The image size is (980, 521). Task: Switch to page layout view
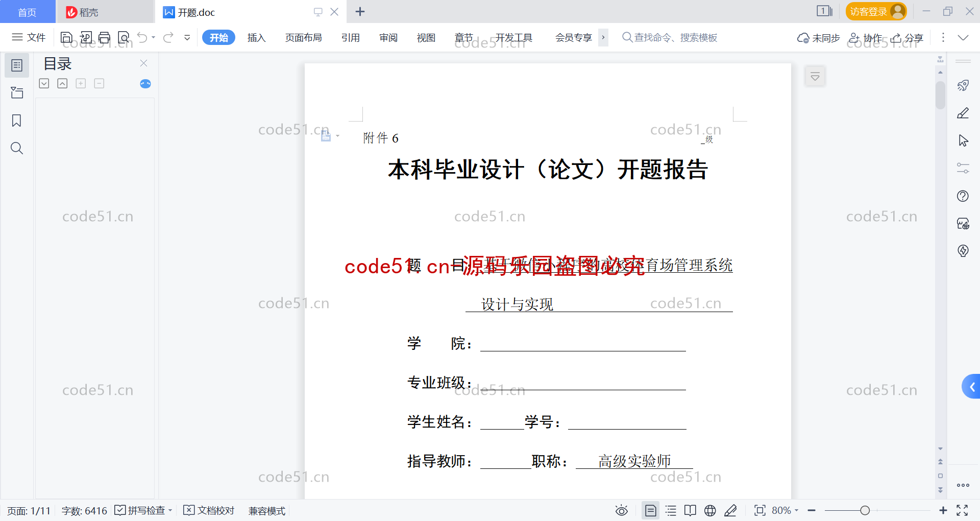tap(651, 510)
